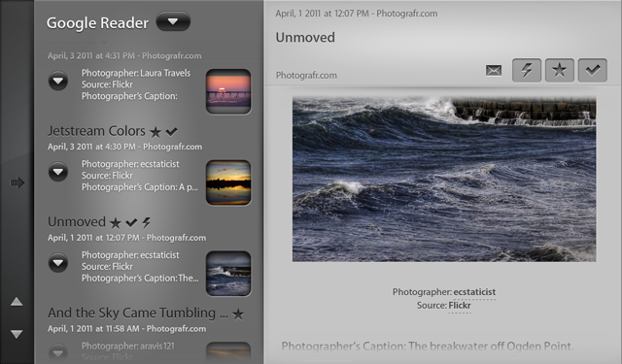622x364 pixels.
Task: Click the checkmark icon beside Unmoved in list
Action: (131, 222)
